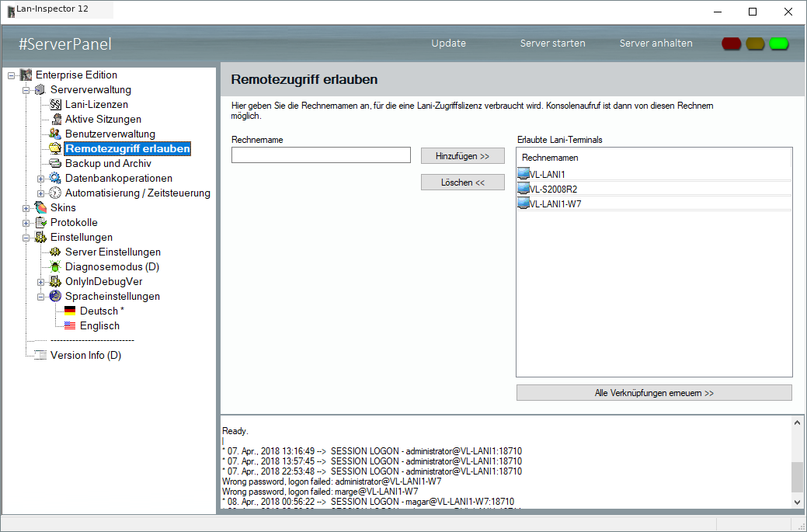Click the US flag icon for Englisch
Screen dimensions: 807x532
[x=70, y=325]
